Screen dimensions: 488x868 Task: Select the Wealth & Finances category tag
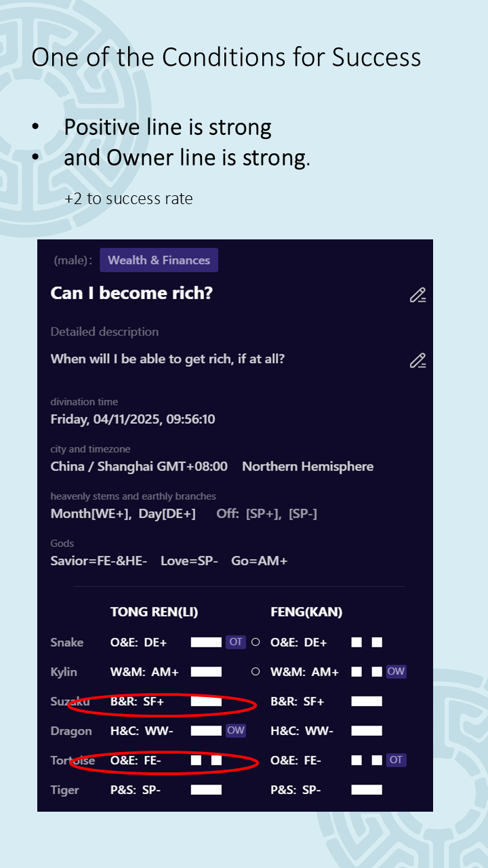[x=159, y=260]
